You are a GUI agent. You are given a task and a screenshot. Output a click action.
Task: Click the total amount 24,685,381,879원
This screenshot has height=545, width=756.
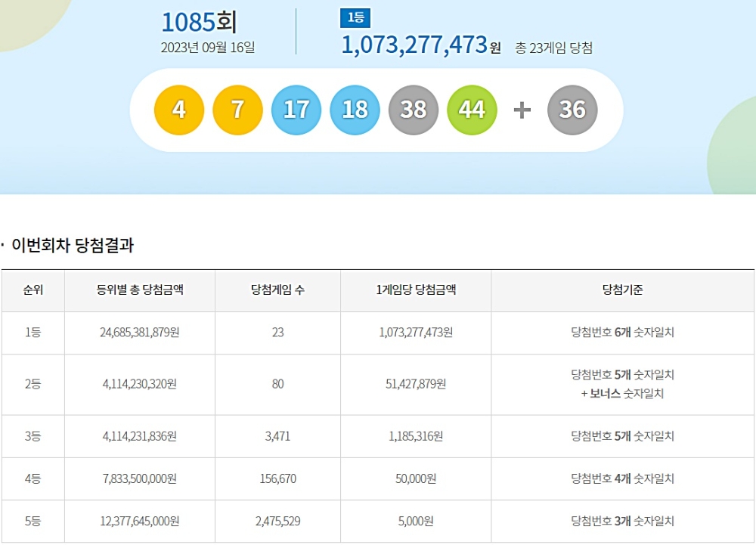140,333
